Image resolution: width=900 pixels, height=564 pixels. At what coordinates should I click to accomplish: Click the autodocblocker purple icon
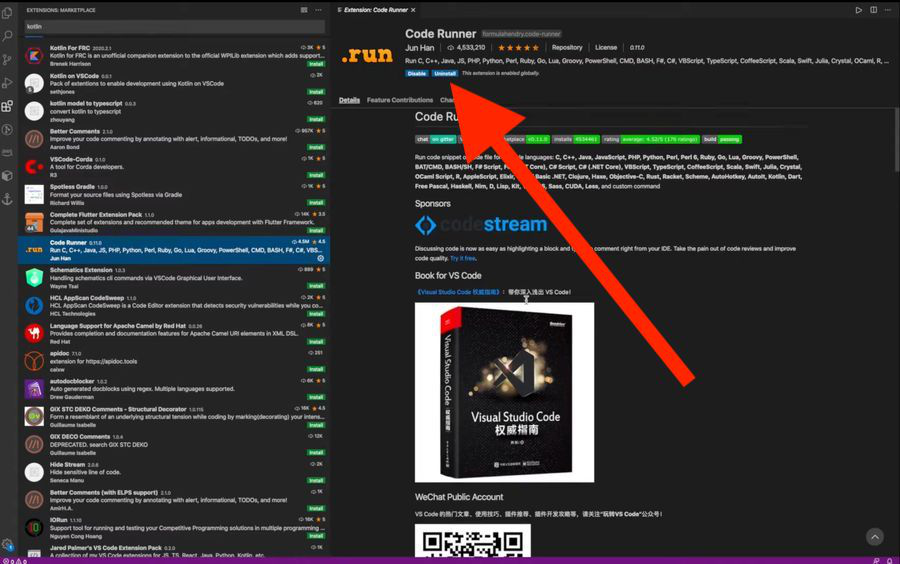point(34,389)
